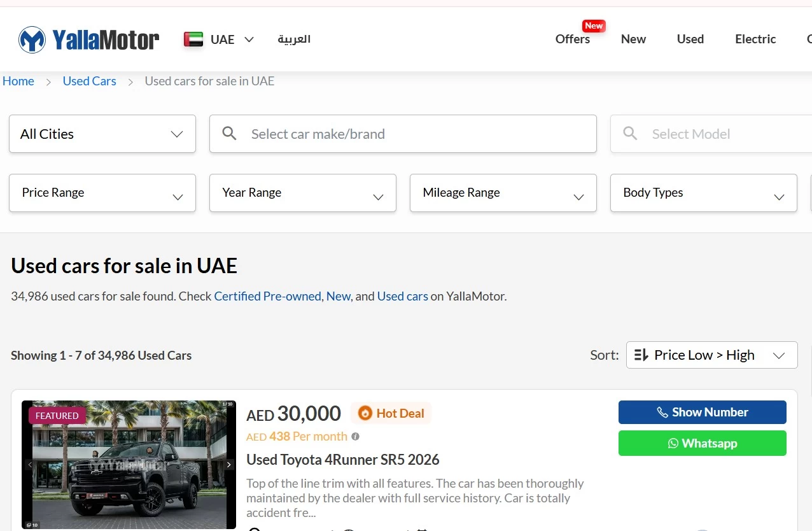812x531 pixels.
Task: Click the orange Hot Deal flame icon
Action: pos(365,413)
